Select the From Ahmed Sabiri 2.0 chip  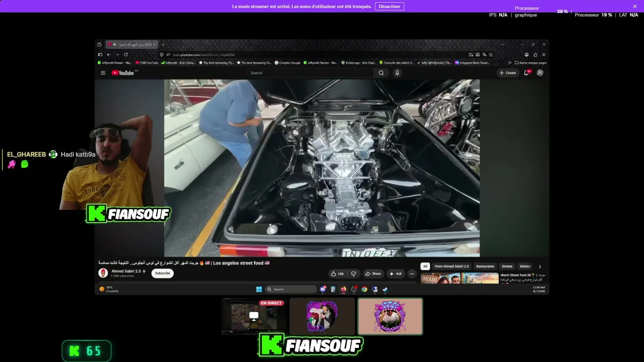coord(452,266)
